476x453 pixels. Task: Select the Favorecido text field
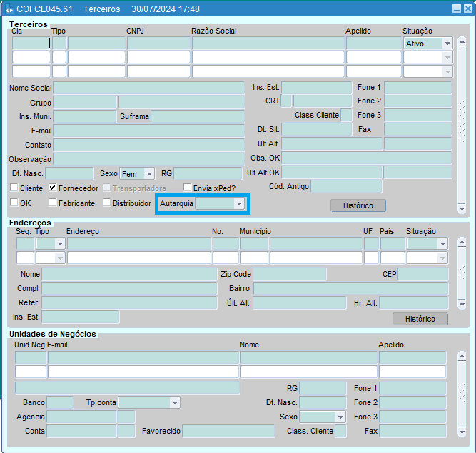click(228, 432)
